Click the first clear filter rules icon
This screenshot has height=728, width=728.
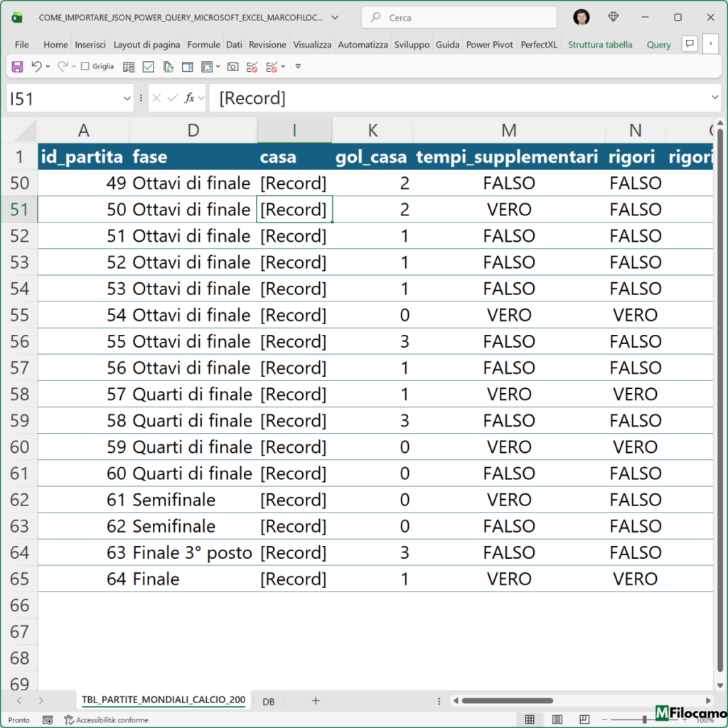(x=252, y=67)
